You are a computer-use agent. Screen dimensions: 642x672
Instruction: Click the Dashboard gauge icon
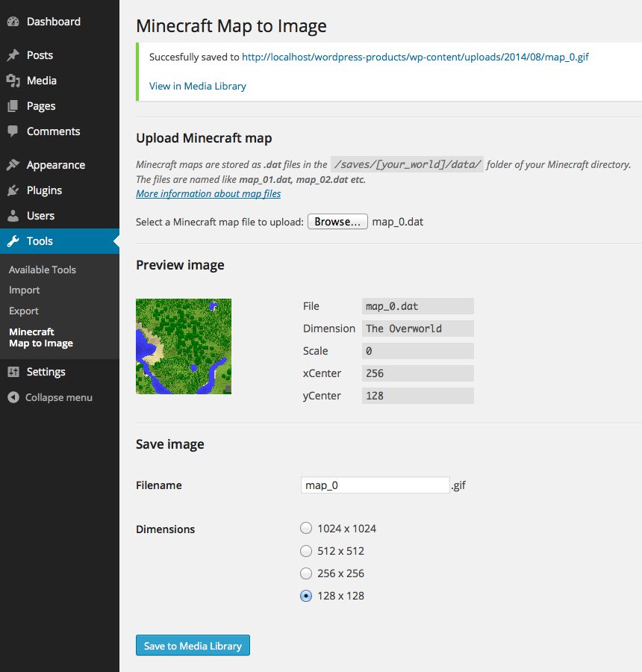point(13,22)
